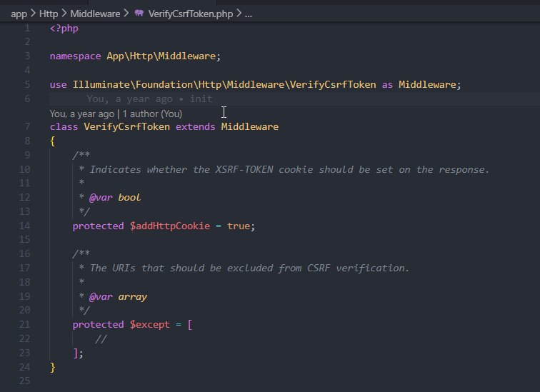Click line number 7 in the gutter
Viewport: 540px width, 392px height.
27,127
